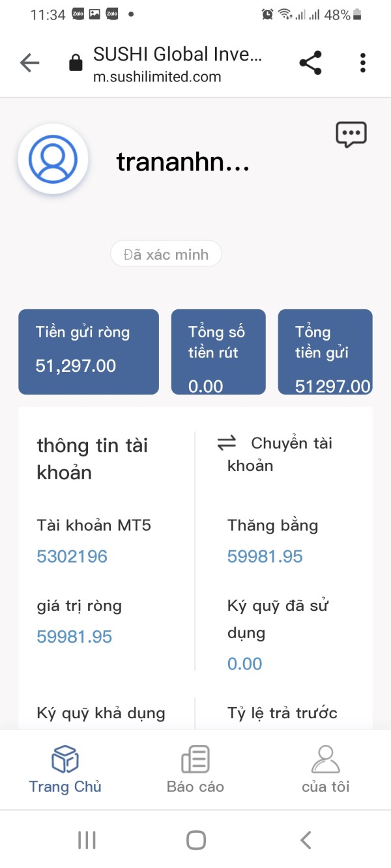Tap the browser back arrow
The width and height of the screenshot is (391, 868).
[29, 63]
